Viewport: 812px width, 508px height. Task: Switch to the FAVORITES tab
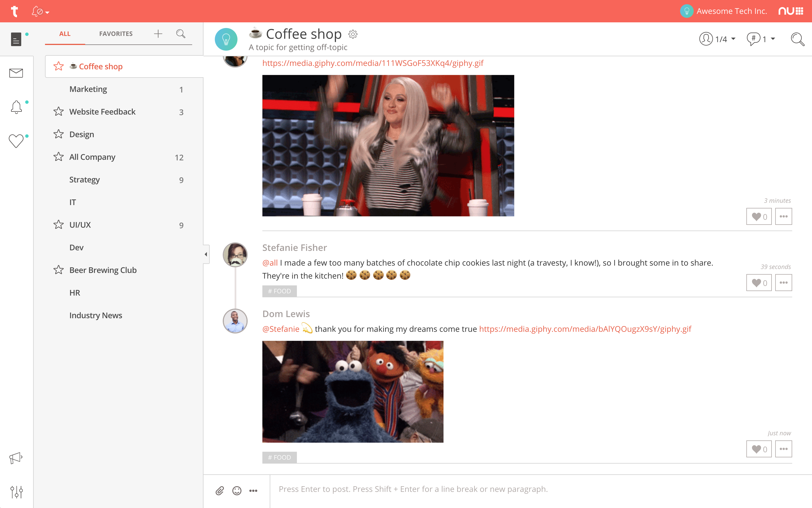coord(115,34)
